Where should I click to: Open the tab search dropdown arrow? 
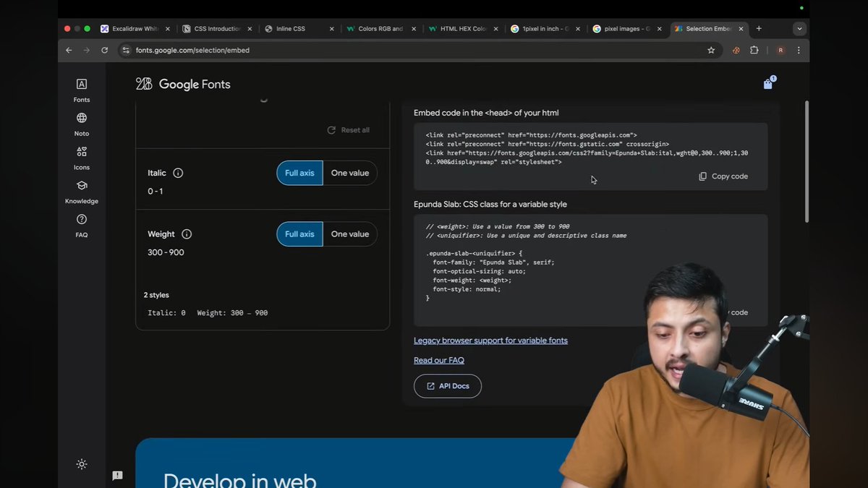799,29
